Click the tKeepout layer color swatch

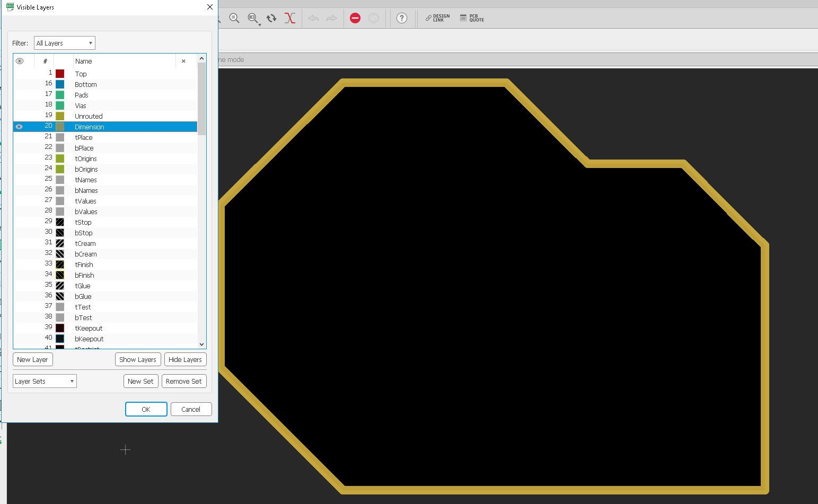click(x=60, y=328)
